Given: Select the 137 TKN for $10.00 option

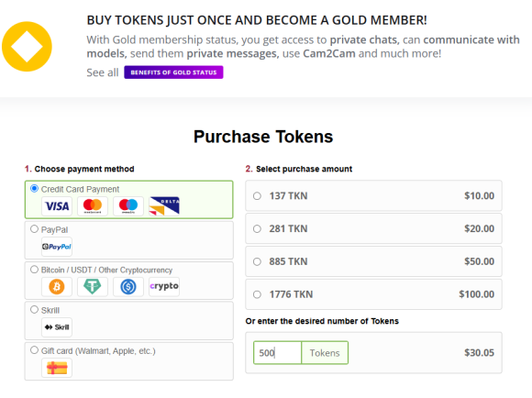Looking at the screenshot, I should point(373,195).
